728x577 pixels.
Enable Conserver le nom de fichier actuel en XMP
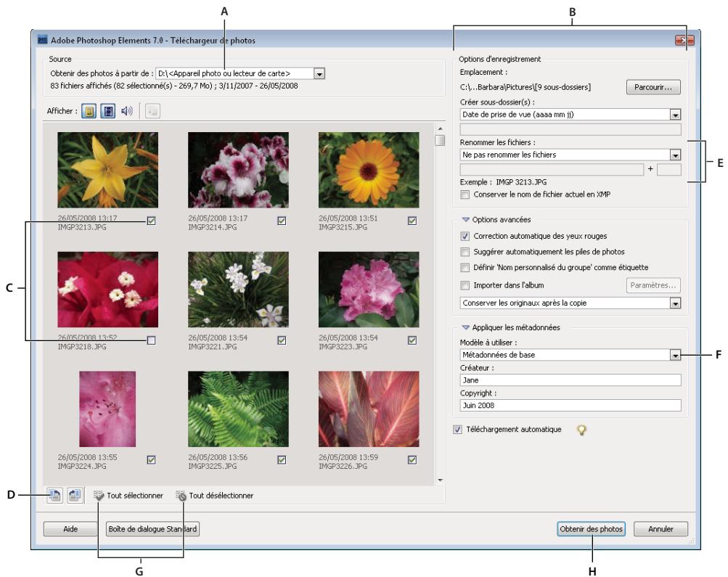465,195
